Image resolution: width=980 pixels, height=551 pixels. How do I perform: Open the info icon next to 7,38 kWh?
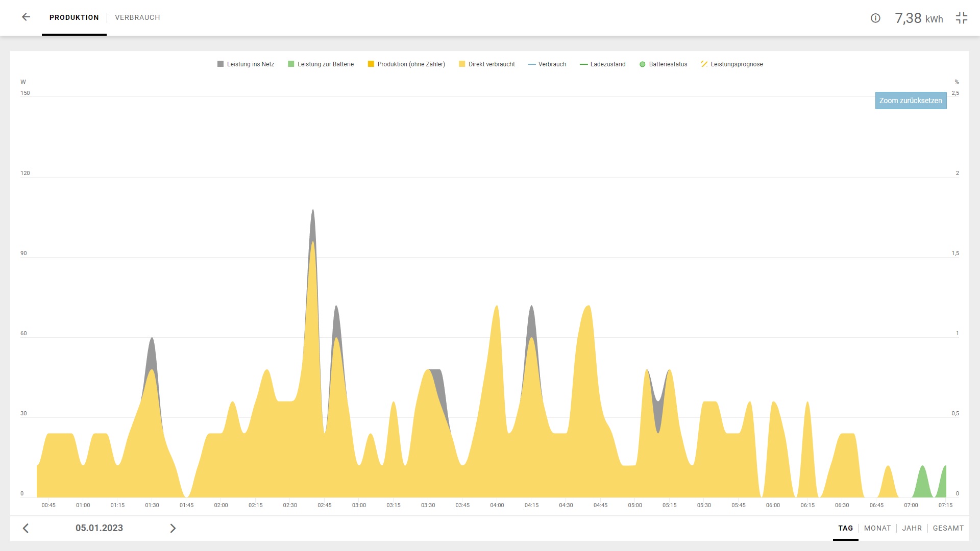tap(875, 18)
